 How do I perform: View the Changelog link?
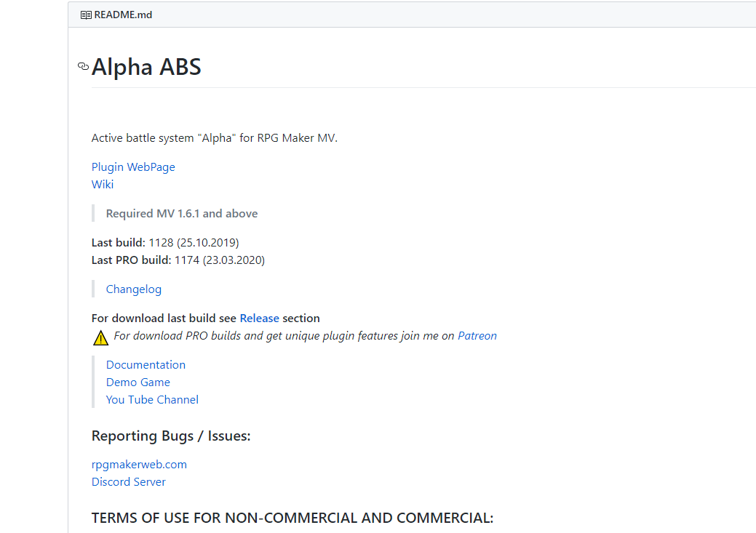click(x=134, y=289)
